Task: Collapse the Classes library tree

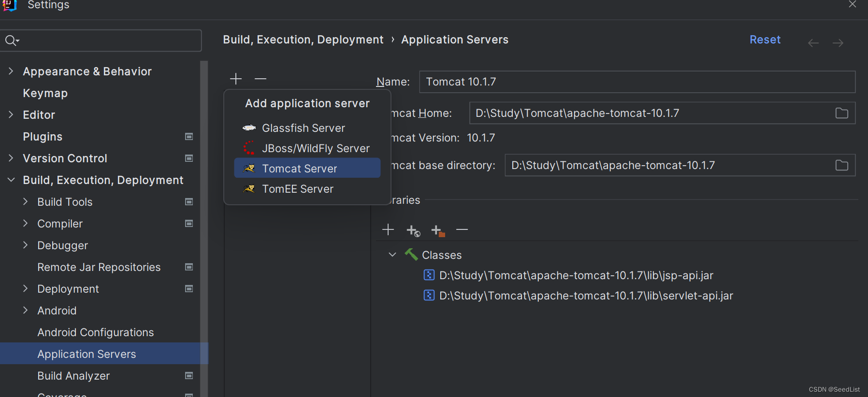Action: pyautogui.click(x=392, y=255)
